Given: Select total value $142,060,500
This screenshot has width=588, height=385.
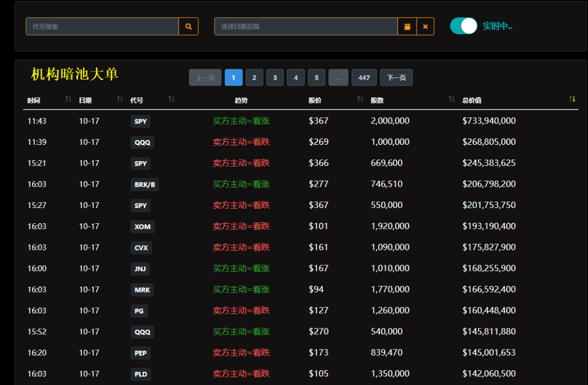Looking at the screenshot, I should point(489,374).
